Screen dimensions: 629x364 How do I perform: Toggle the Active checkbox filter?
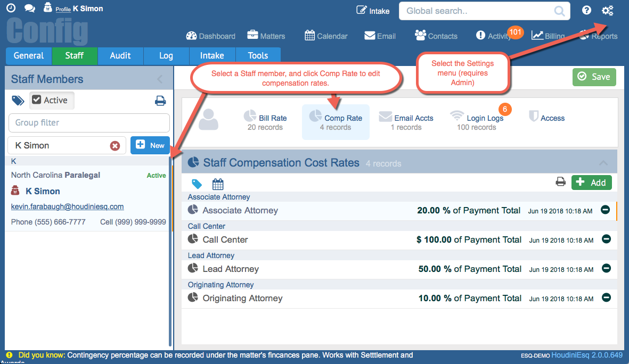pyautogui.click(x=51, y=100)
